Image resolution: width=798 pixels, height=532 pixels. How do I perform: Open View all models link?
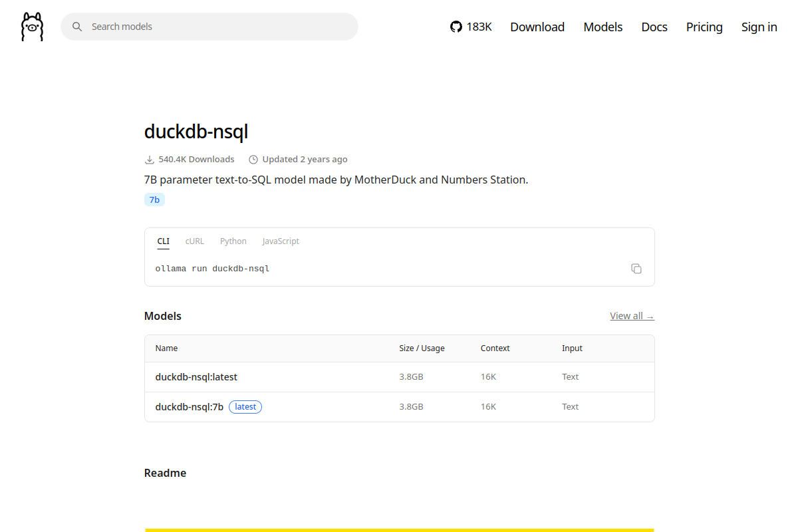tap(632, 316)
